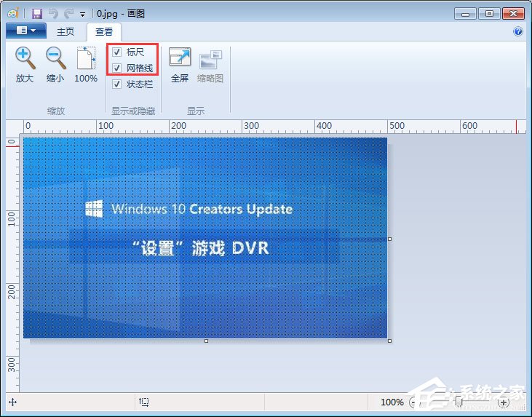
Task: Click the Paint palette icon in title bar
Action: click(x=13, y=13)
